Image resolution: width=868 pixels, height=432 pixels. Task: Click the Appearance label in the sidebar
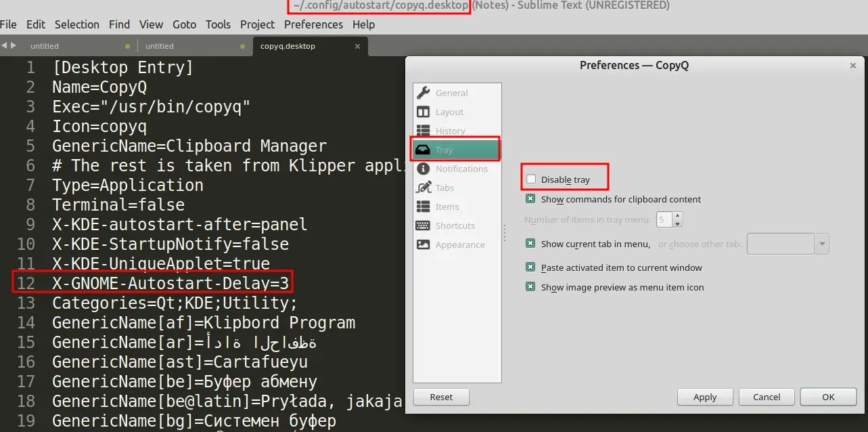pos(460,244)
